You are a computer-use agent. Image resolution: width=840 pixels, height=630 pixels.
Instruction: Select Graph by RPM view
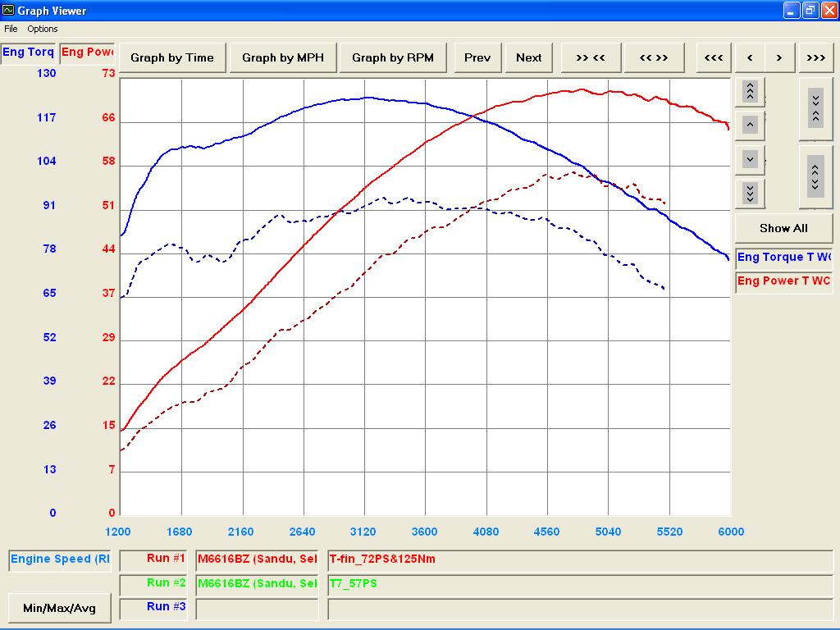(x=393, y=57)
